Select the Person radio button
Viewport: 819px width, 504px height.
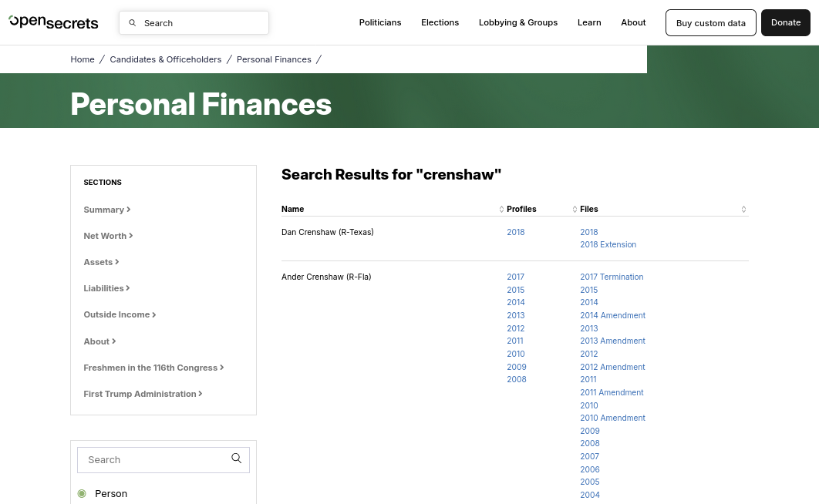tap(82, 493)
